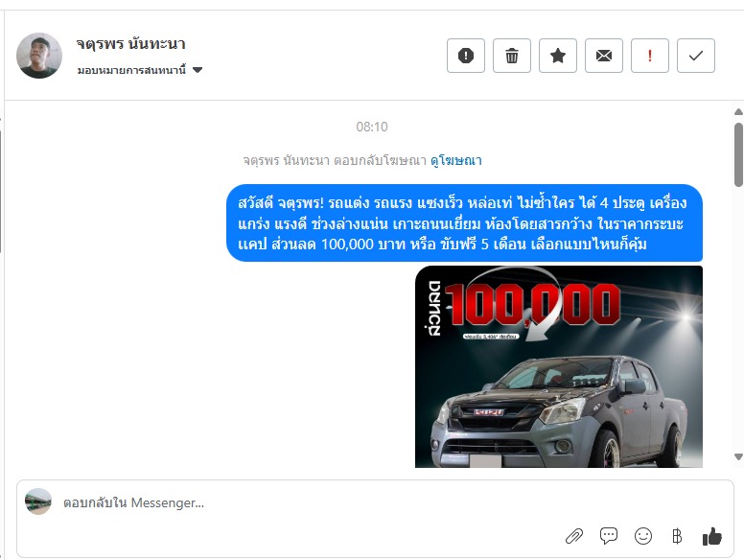Mark conversation unread with envelope icon
Viewport: 744px width, 560px height.
[604, 56]
